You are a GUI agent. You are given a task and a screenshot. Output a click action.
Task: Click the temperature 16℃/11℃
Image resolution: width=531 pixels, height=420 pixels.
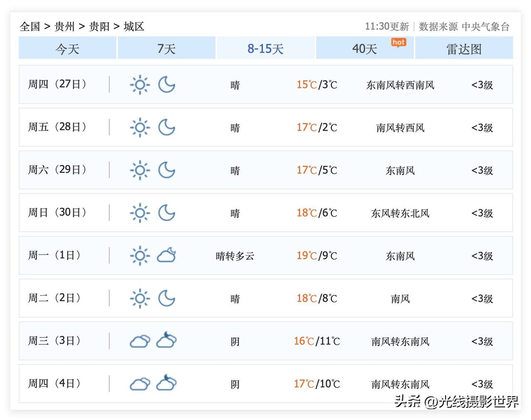[317, 341]
